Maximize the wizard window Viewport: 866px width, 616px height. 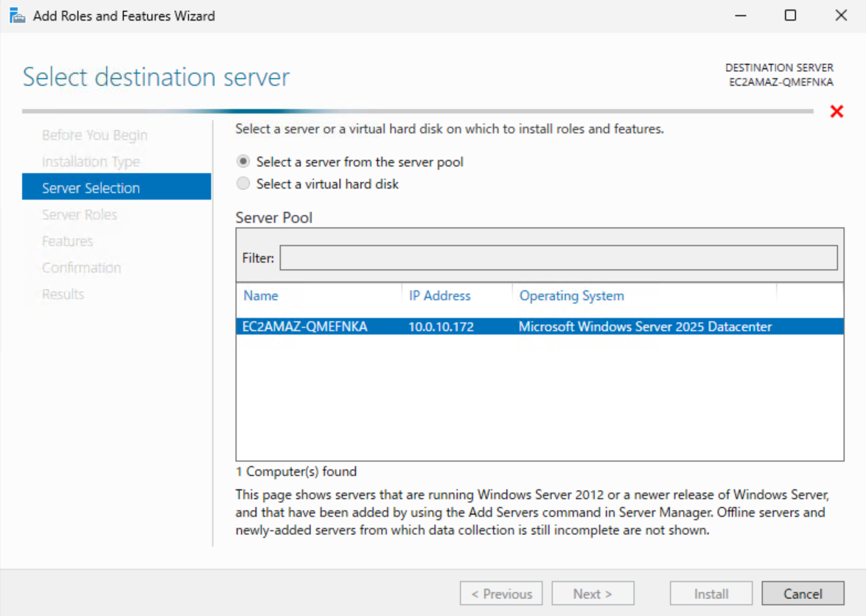point(790,15)
